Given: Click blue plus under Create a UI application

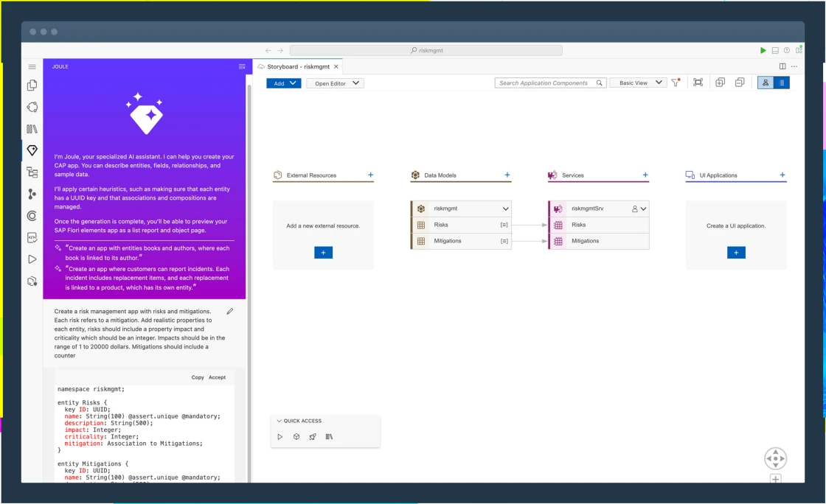Looking at the screenshot, I should 737,253.
